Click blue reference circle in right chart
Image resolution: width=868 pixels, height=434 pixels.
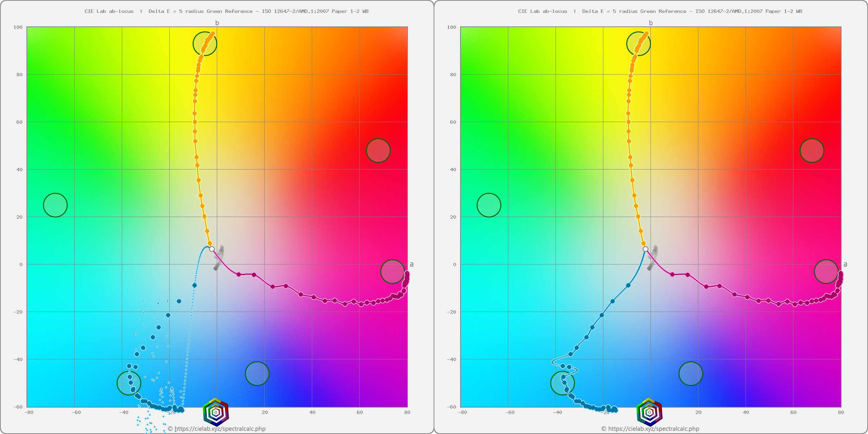(x=691, y=374)
